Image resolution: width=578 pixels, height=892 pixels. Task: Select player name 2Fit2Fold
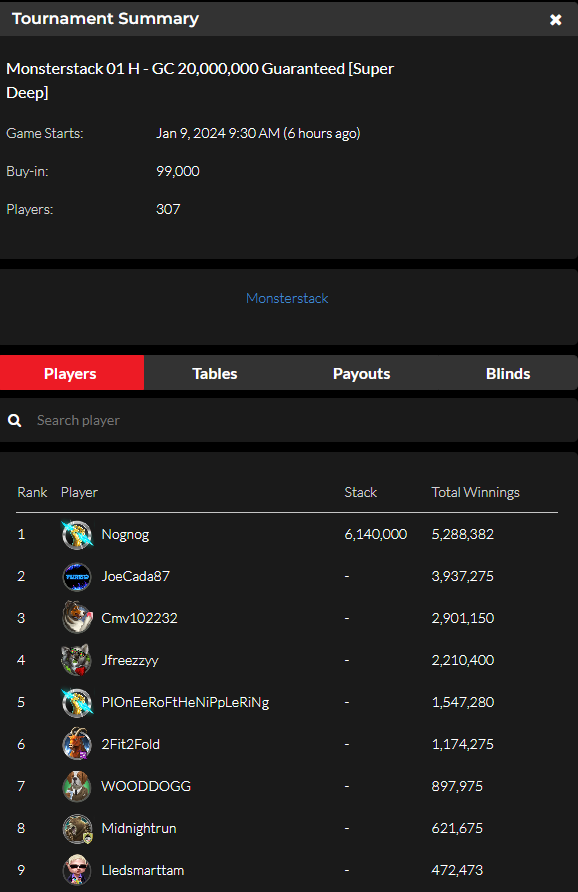click(130, 744)
